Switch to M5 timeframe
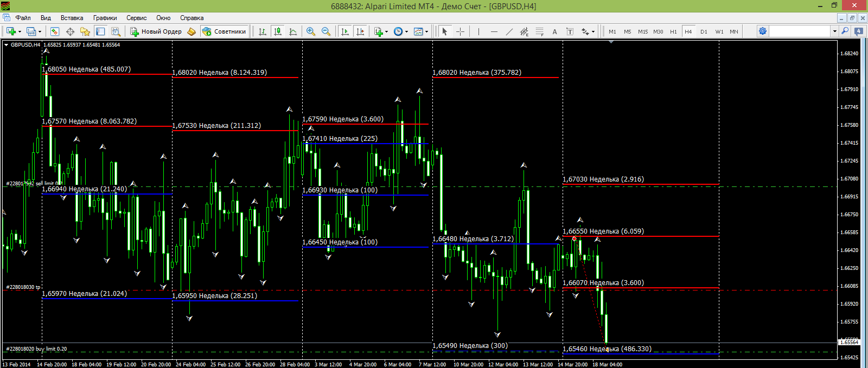Screen dimensions: 868x368 click(628, 31)
